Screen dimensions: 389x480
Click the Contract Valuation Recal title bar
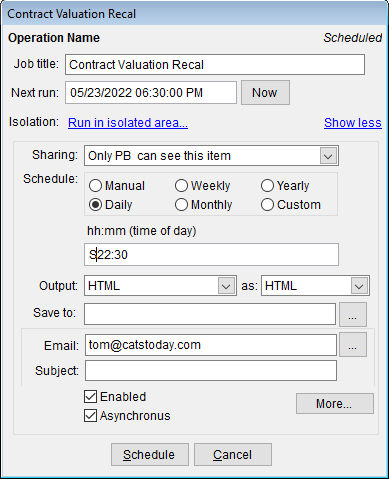click(x=194, y=14)
